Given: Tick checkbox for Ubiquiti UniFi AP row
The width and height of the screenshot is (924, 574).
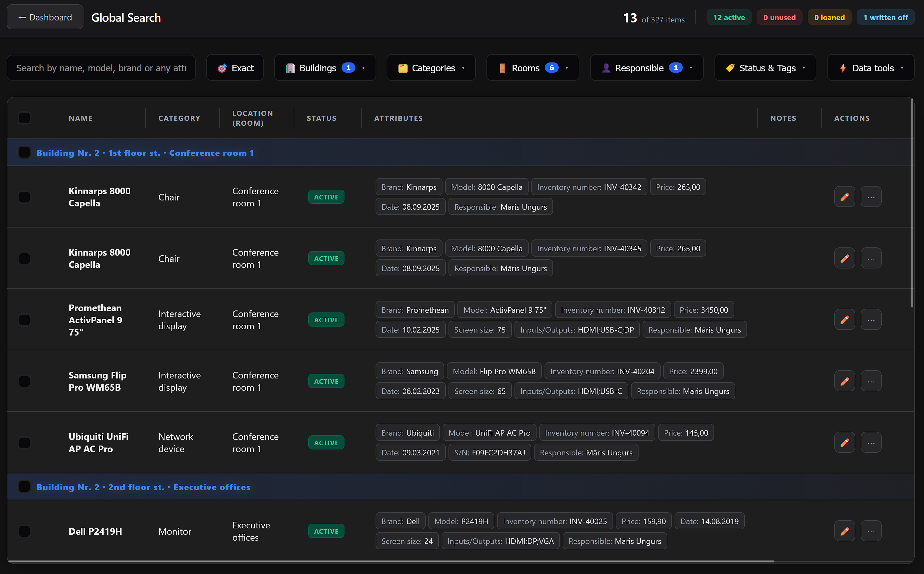Looking at the screenshot, I should pos(24,443).
